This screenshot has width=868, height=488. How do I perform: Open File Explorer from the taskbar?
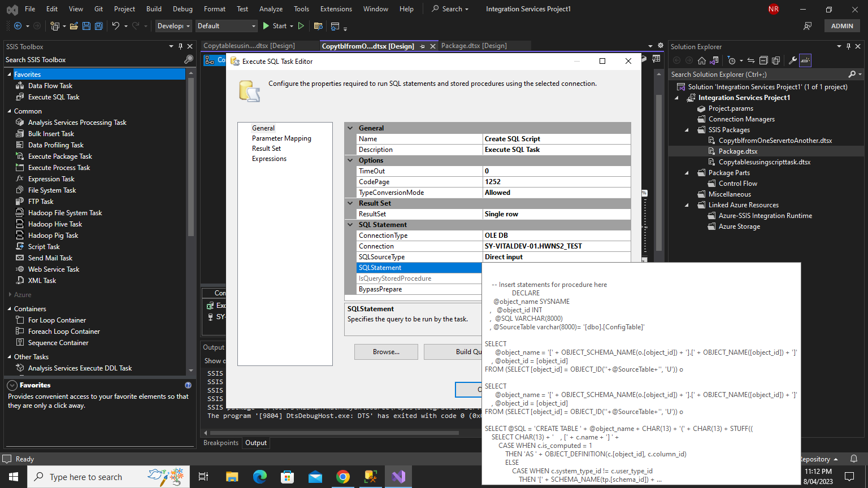tap(232, 477)
